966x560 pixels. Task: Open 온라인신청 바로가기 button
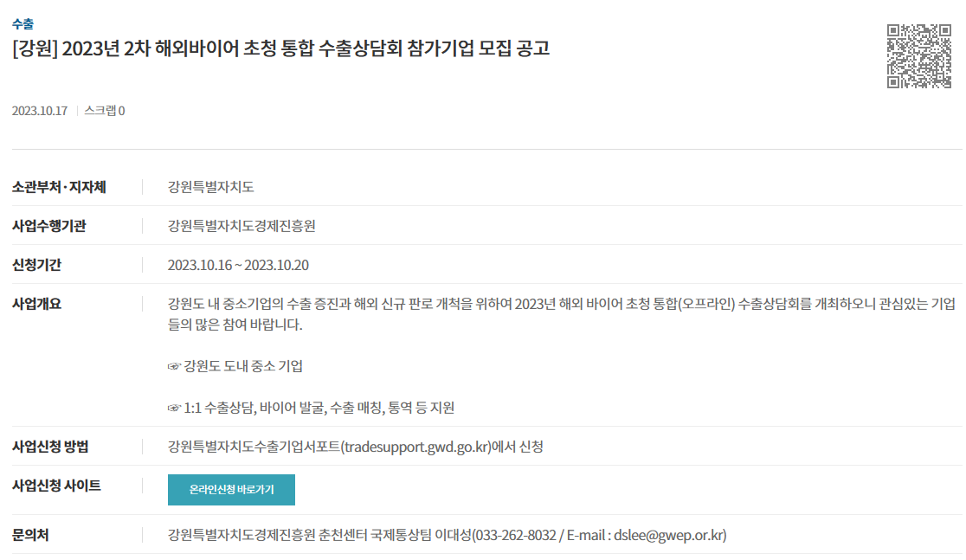[231, 490]
